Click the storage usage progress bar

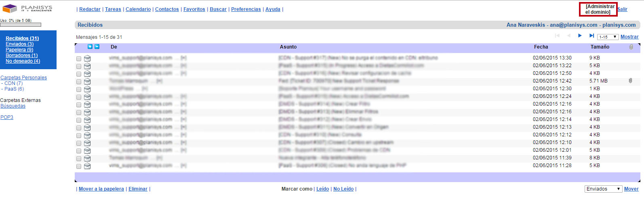tap(21, 25)
